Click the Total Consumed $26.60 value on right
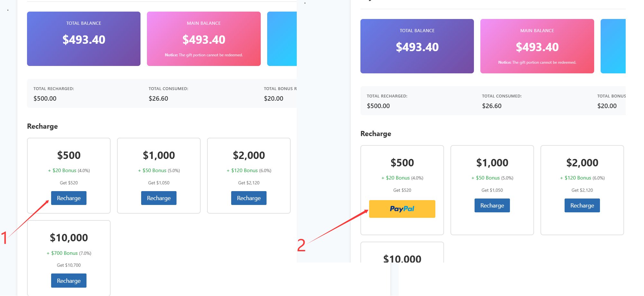Image resolution: width=644 pixels, height=296 pixels. pyautogui.click(x=492, y=106)
